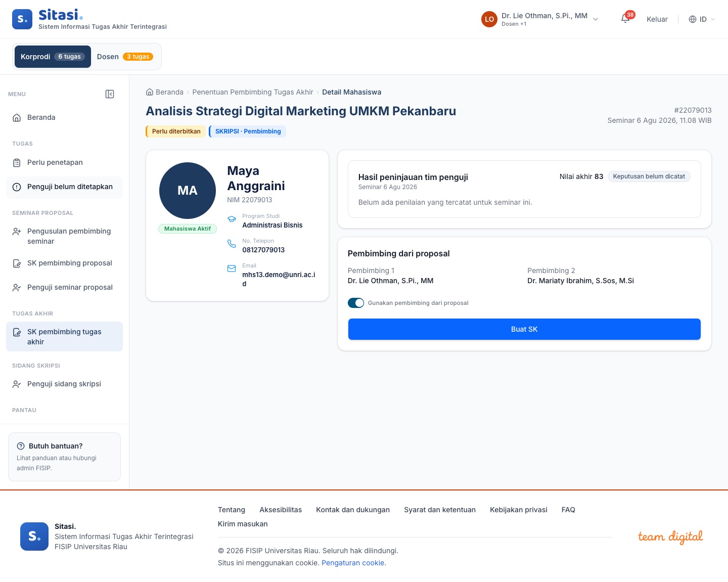This screenshot has width=728, height=582.
Task: Open the notifications bell
Action: (x=625, y=19)
